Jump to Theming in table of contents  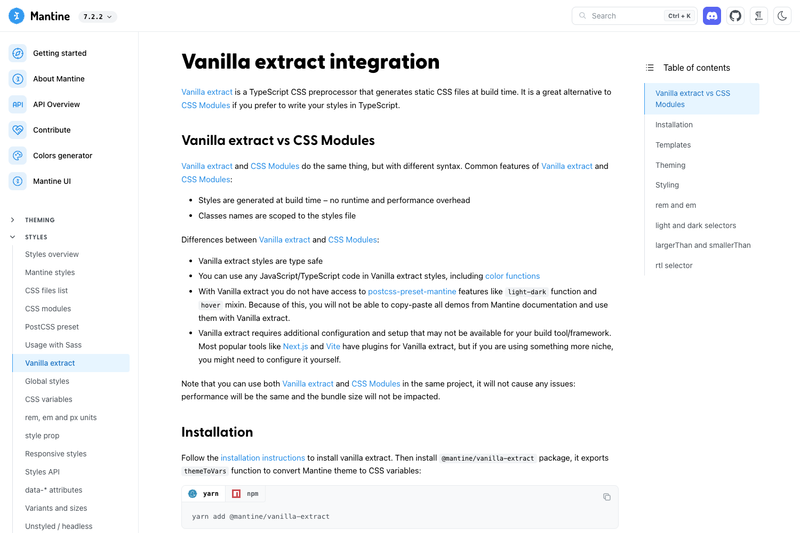click(x=670, y=165)
